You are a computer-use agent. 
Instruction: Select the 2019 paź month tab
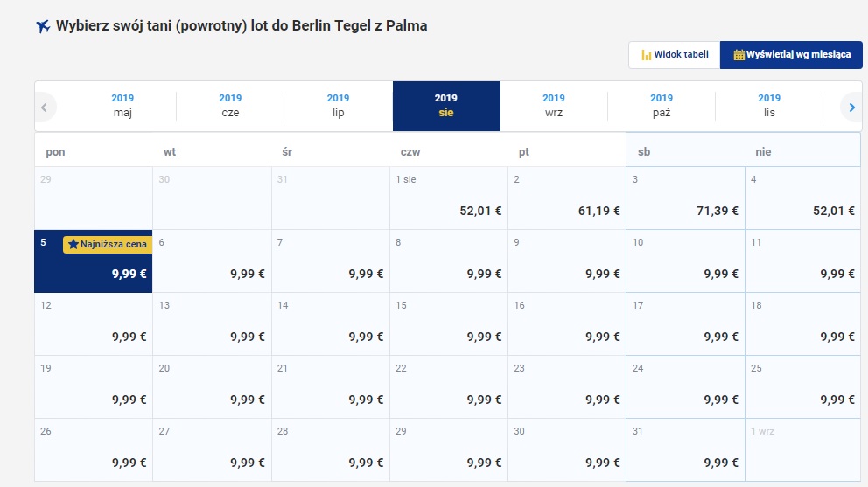[661, 106]
